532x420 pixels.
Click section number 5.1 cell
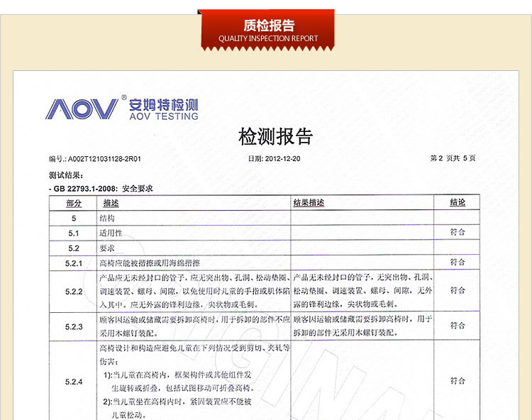tap(74, 233)
